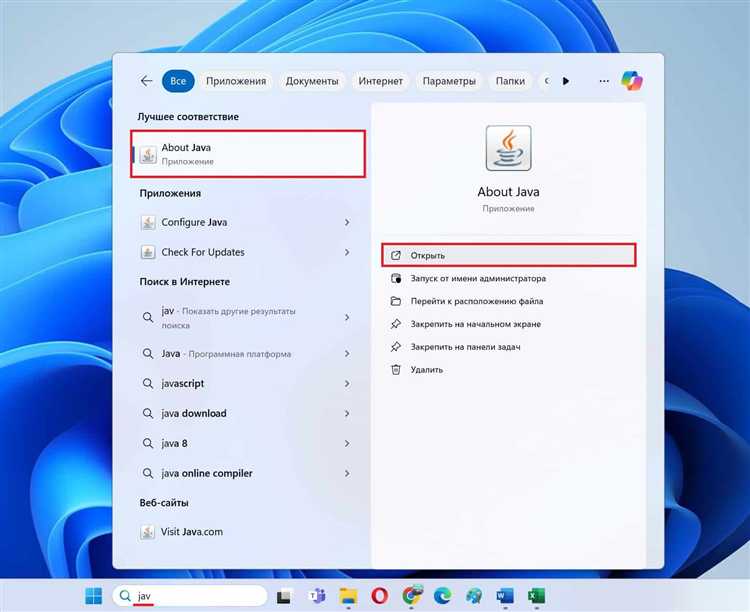
Task: Open the Copilot icon in search header
Action: 632,80
